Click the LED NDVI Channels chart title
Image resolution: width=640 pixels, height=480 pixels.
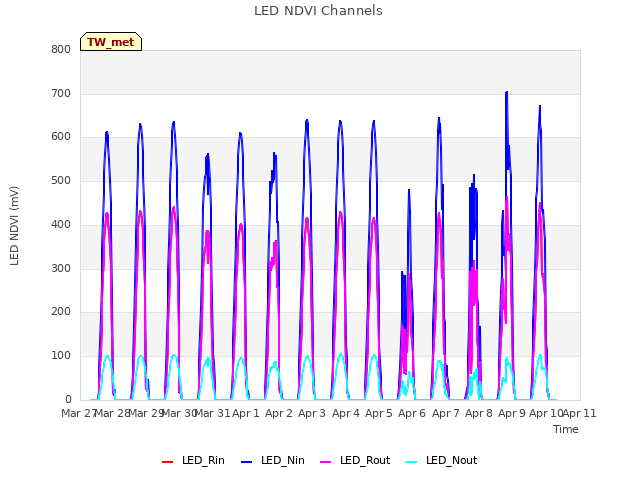318,11
